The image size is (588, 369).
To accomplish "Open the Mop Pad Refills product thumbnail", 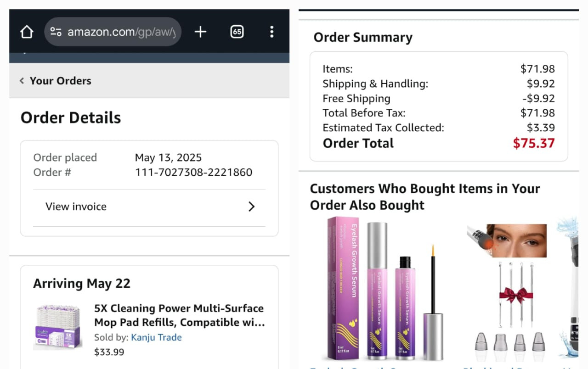I will 57,327.
